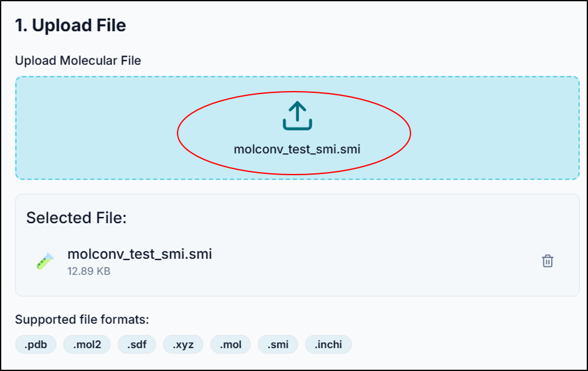Click the Upload File section title
Viewport: 588px width, 371px height.
click(69, 26)
